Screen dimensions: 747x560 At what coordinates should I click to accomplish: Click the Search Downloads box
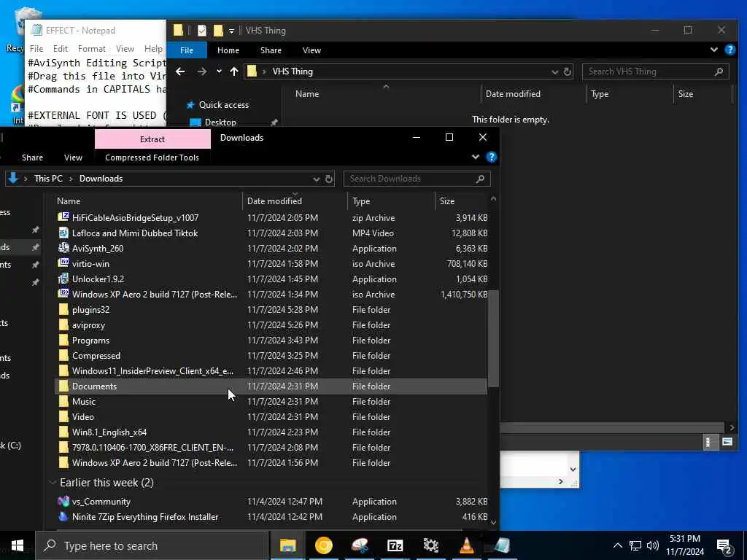(417, 179)
